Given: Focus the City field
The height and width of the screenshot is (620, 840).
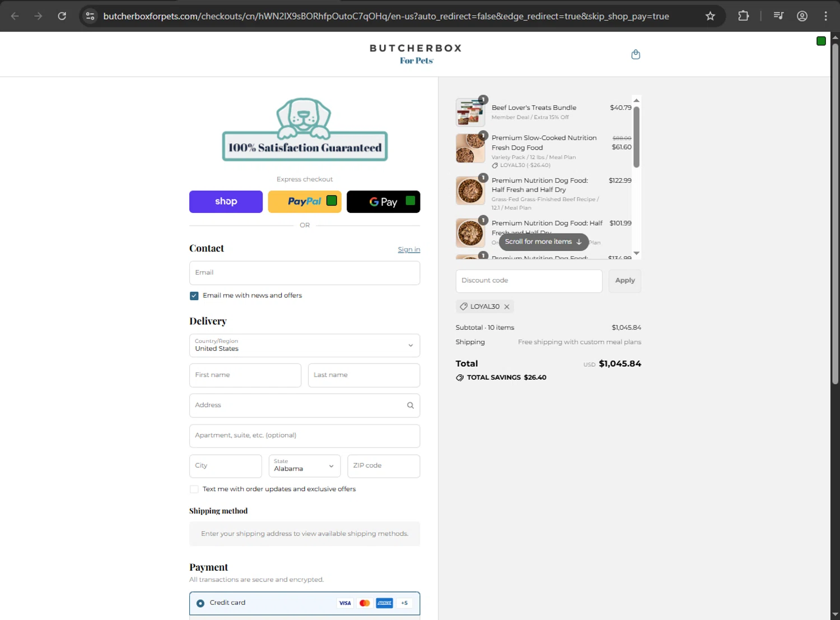Looking at the screenshot, I should (x=226, y=466).
